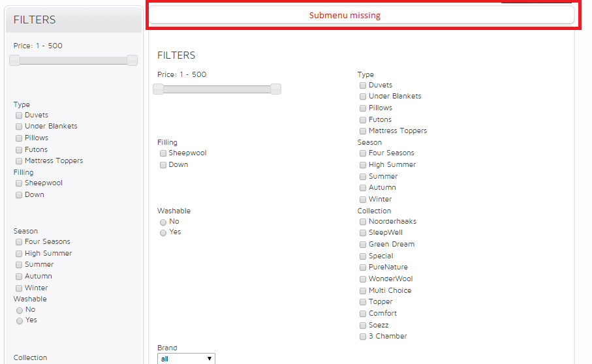Check Summer in the main panel Season
The width and height of the screenshot is (592, 364).
click(x=363, y=177)
